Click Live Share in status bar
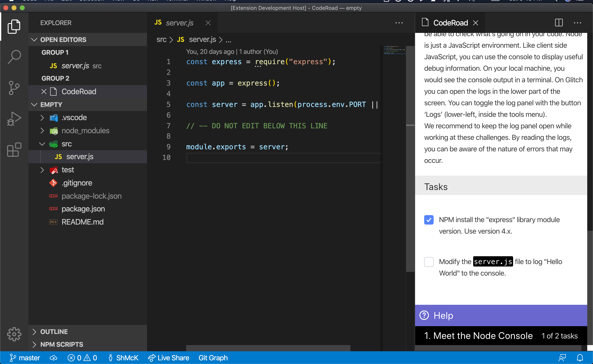The height and width of the screenshot is (364, 593). (169, 358)
